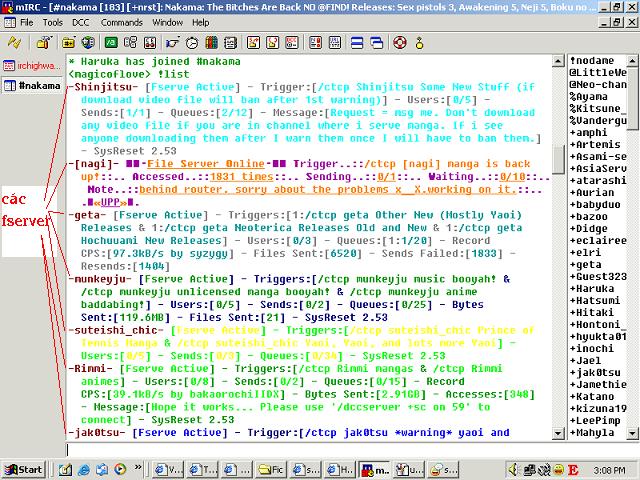This screenshot has width=640, height=480.
Task: Open the address book notepad icon
Action: [x=231, y=42]
